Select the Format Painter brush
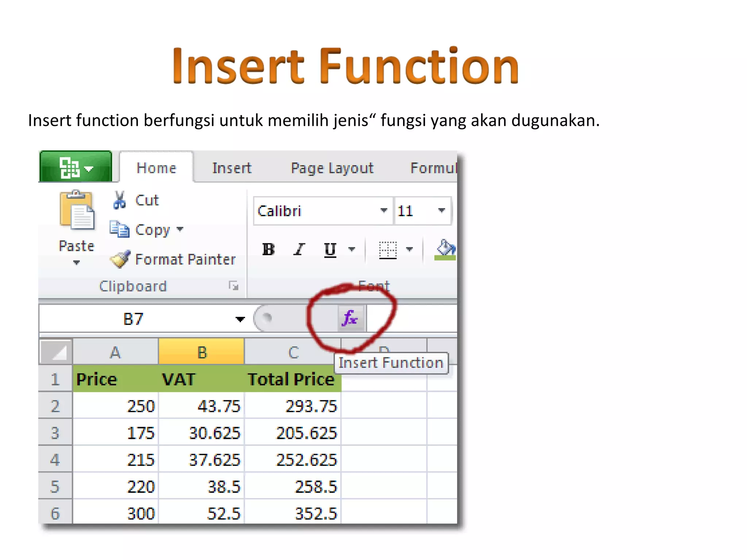The width and height of the screenshot is (747, 560). [121, 259]
